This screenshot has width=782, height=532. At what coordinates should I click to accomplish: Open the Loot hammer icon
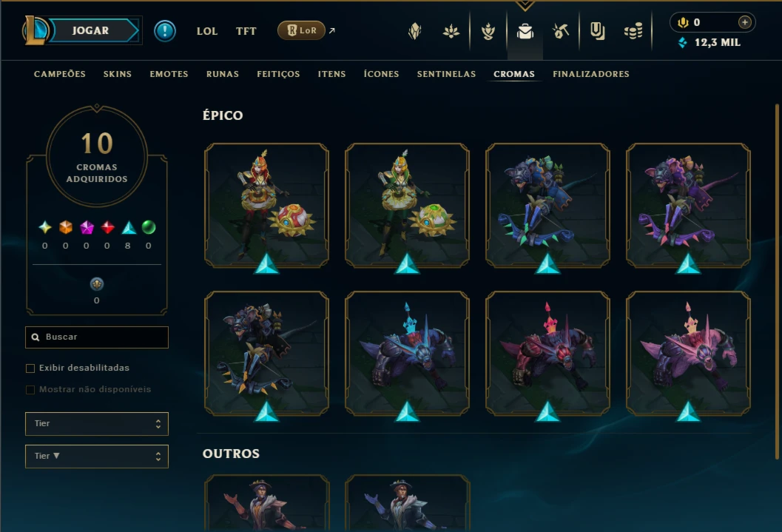[561, 31]
